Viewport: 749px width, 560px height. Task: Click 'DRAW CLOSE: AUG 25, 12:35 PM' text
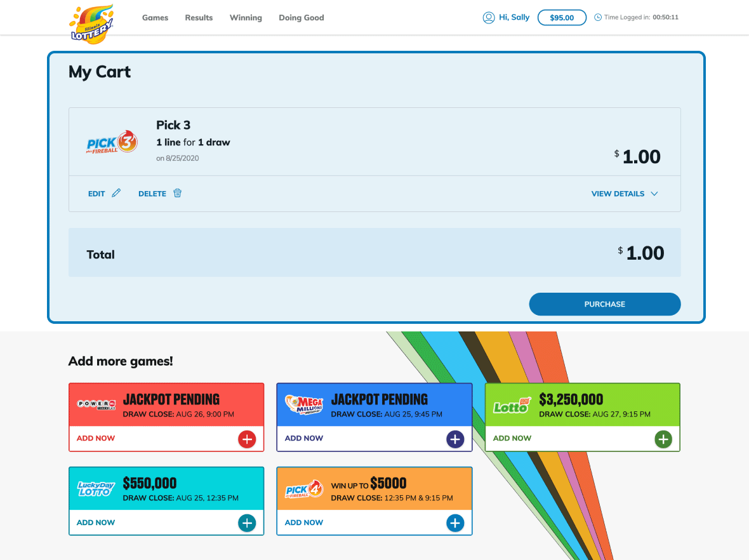(x=180, y=498)
